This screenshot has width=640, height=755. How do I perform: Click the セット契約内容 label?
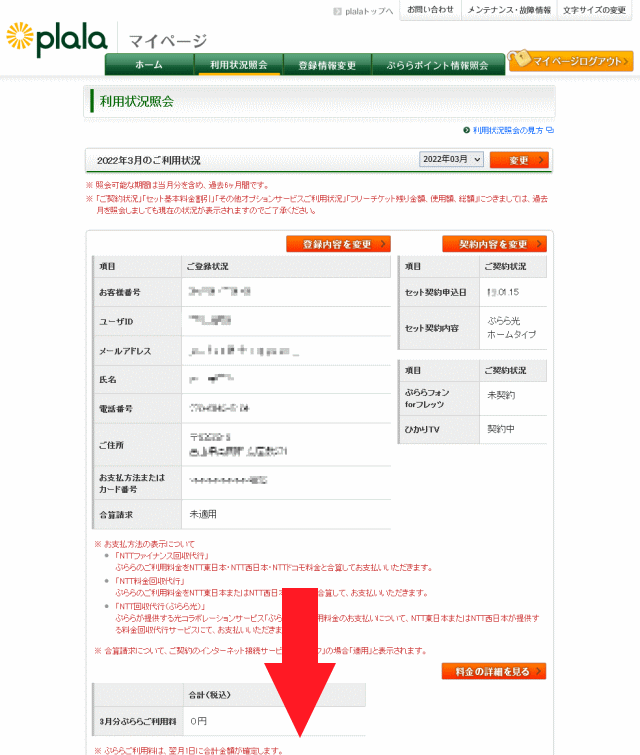pyautogui.click(x=431, y=328)
